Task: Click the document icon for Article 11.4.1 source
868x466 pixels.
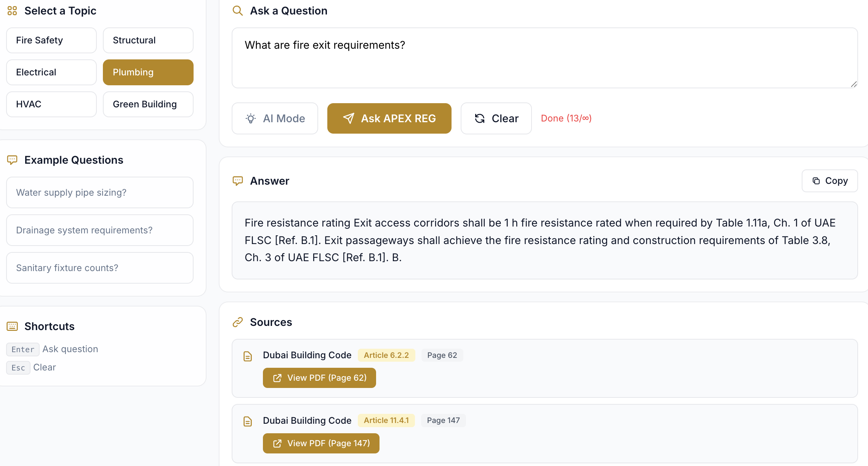Action: tap(248, 421)
